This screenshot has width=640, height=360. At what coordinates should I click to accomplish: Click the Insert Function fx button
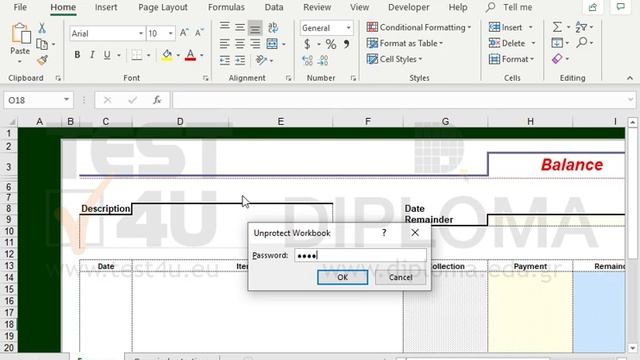(x=157, y=100)
